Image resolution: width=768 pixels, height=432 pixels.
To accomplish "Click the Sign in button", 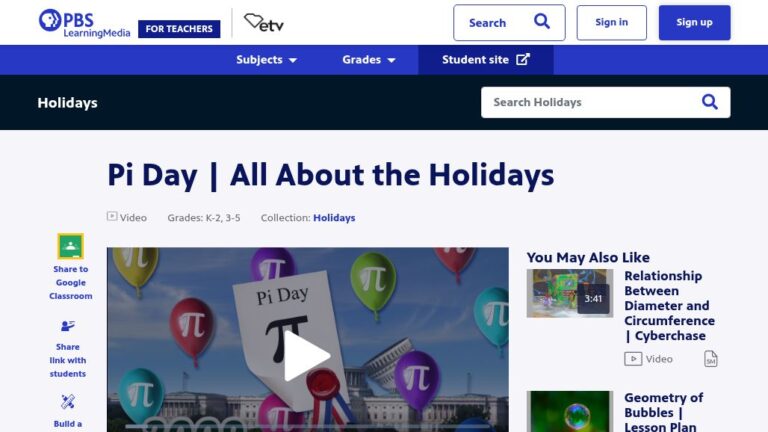I will 611,23.
